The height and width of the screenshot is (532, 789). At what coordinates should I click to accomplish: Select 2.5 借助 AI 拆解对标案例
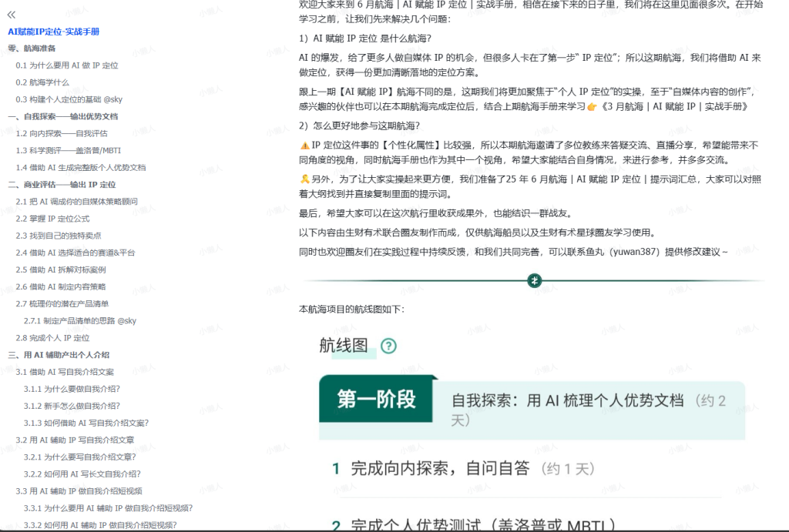click(x=61, y=270)
